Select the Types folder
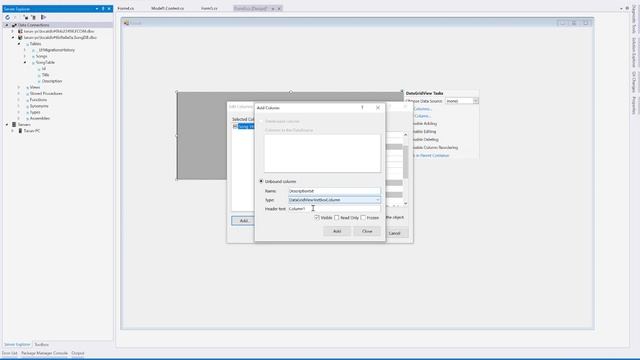The width and height of the screenshot is (640, 360). click(35, 112)
